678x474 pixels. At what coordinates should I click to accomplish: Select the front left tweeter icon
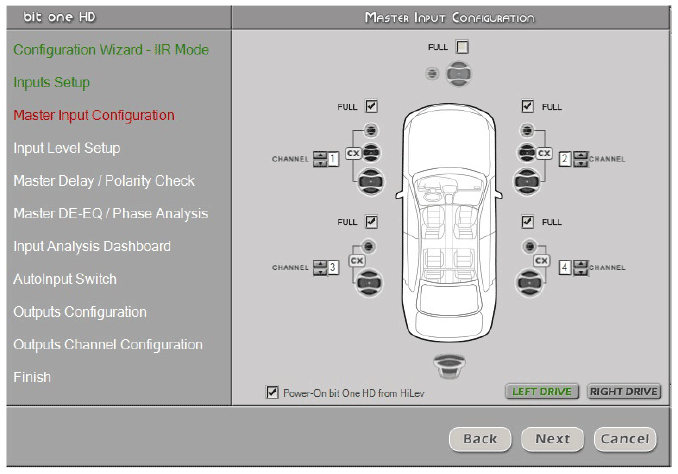point(371,130)
